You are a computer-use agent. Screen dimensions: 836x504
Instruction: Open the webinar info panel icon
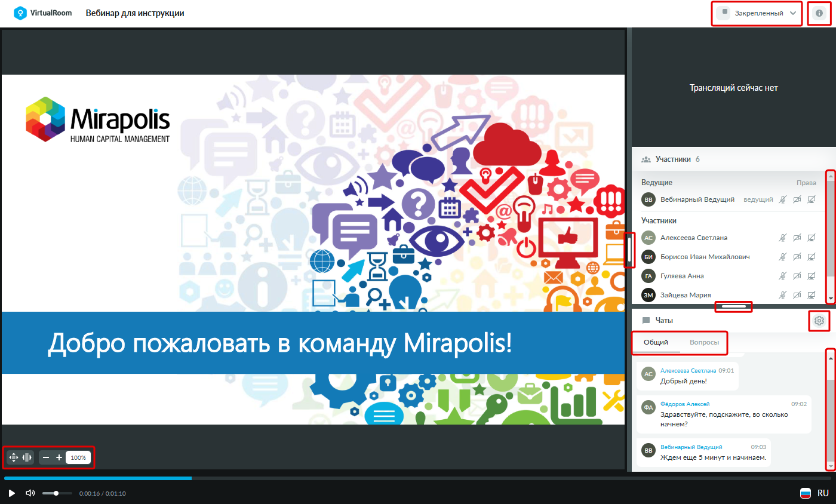click(x=819, y=13)
